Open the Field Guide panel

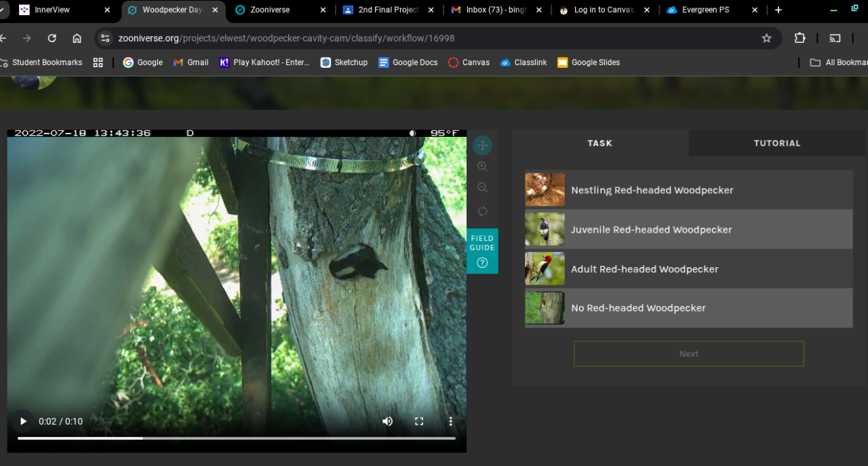(x=482, y=251)
